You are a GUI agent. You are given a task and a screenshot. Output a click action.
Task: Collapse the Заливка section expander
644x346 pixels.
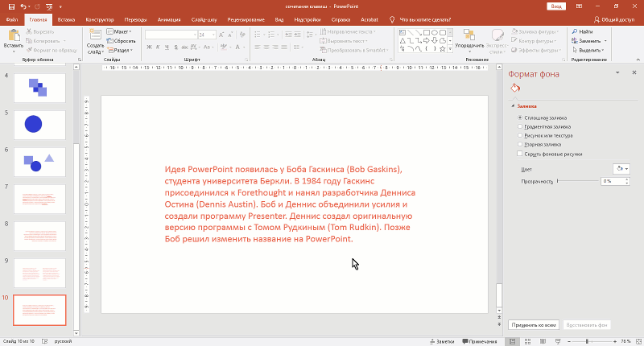pos(513,106)
